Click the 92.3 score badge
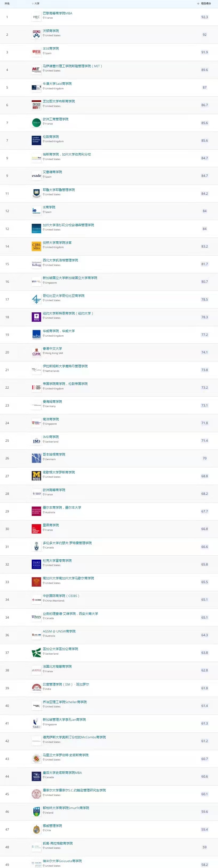The height and width of the screenshot is (868, 218). 204,17
